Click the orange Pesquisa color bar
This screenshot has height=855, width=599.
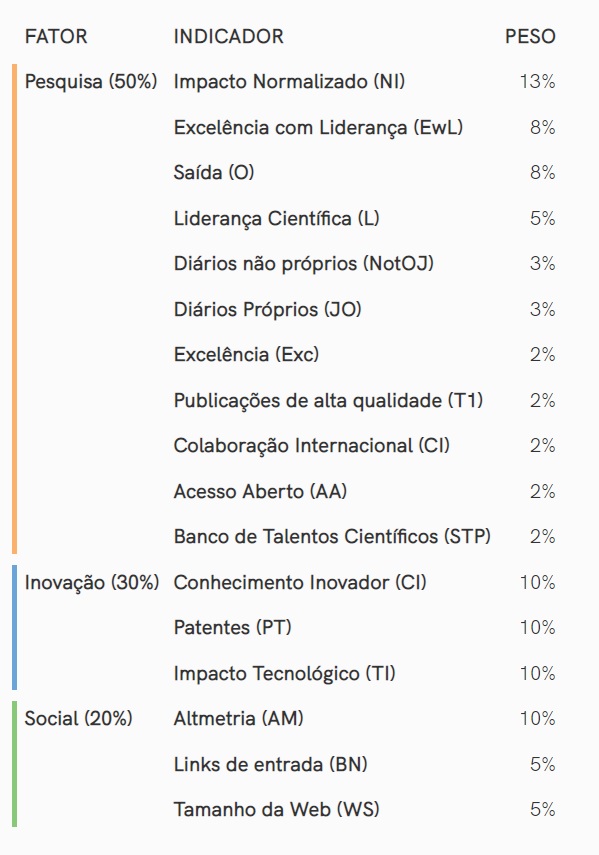point(15,309)
